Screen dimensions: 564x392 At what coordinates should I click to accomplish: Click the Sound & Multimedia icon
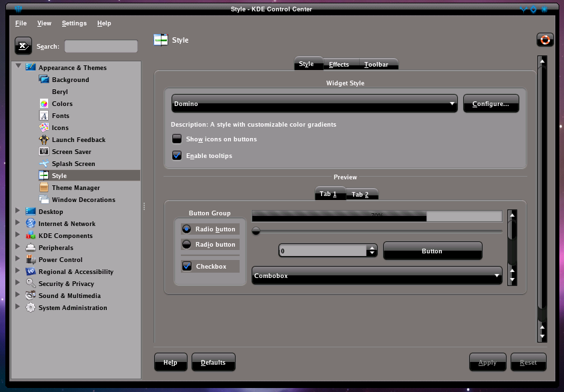[x=31, y=295]
